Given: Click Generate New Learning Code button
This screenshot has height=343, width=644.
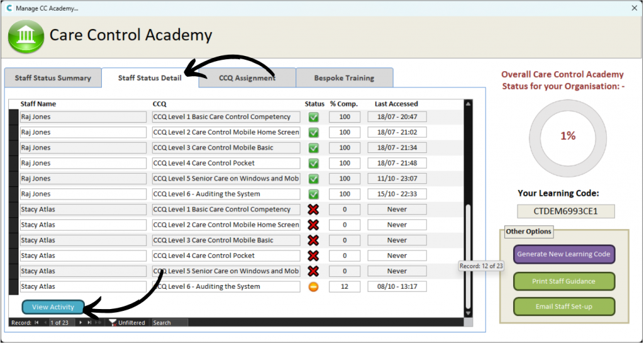Looking at the screenshot, I should pyautogui.click(x=564, y=254).
